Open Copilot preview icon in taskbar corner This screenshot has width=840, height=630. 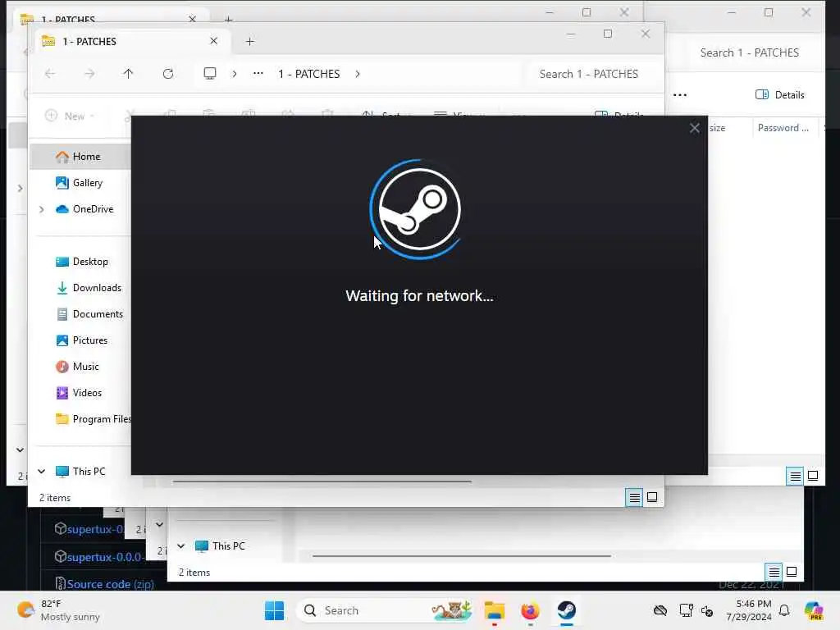click(813, 610)
